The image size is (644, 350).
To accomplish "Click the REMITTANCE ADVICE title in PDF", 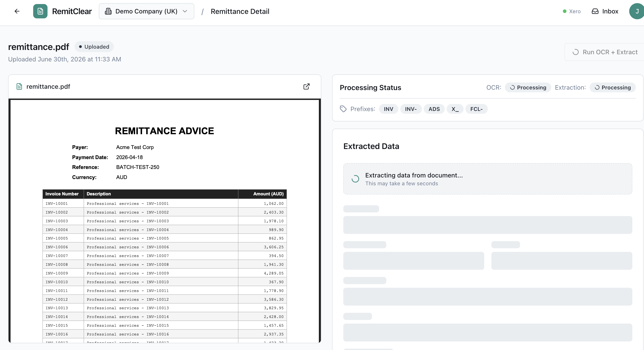I will (164, 131).
